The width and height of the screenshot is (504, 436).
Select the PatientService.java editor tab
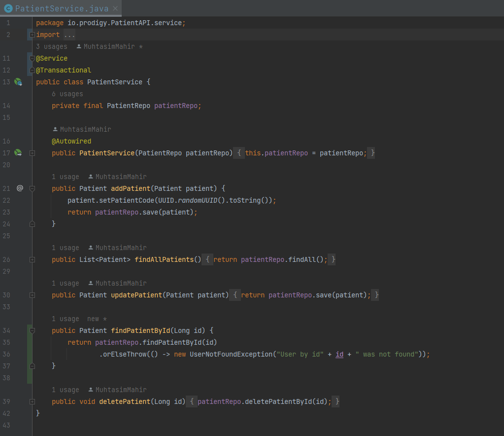pyautogui.click(x=61, y=8)
